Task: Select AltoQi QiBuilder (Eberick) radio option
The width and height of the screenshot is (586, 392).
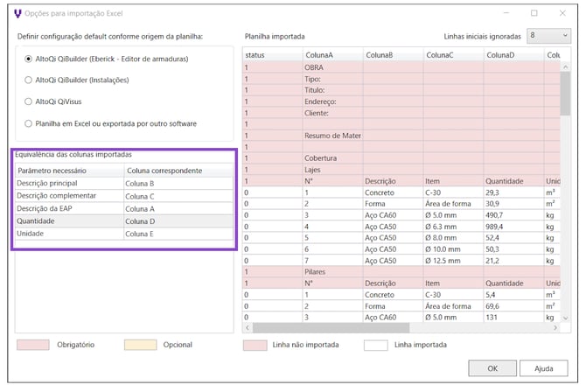Action: pyautogui.click(x=31, y=59)
